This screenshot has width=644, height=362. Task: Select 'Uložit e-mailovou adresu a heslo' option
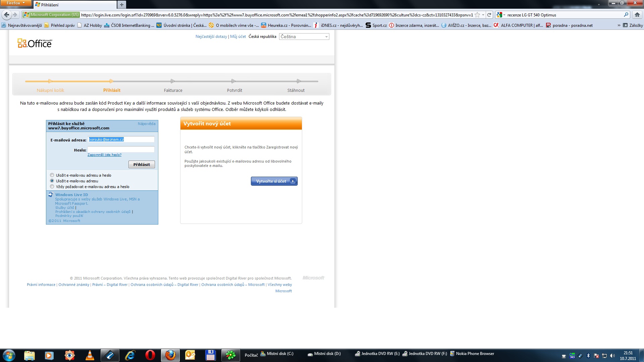pos(52,175)
